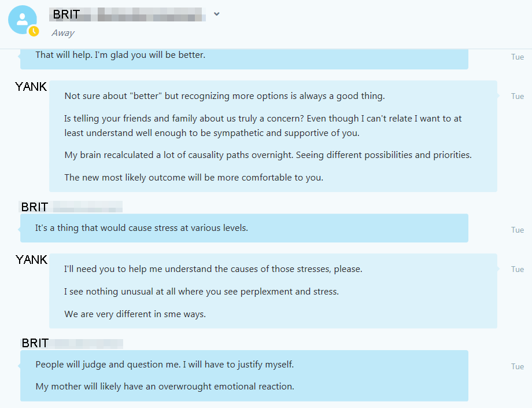Expand the chevron next to BRIT's name
The image size is (532, 408).
pos(216,14)
